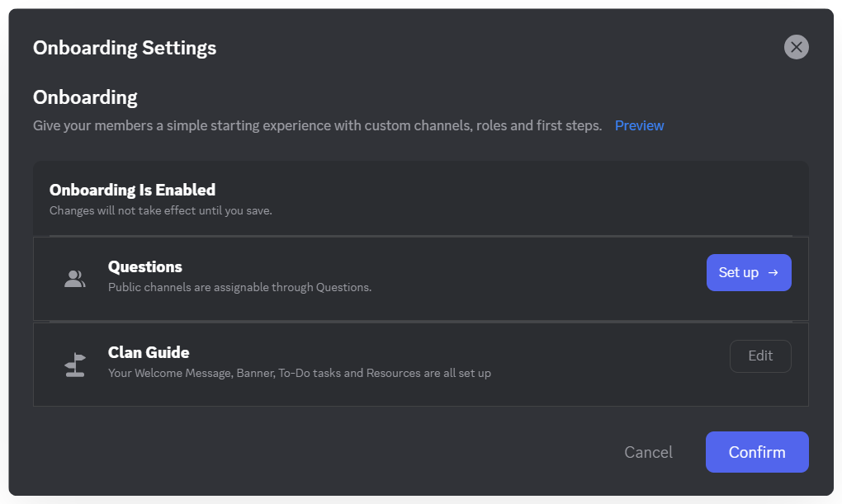Viewport: 842px width, 504px height.
Task: Select the Questions heading text
Action: pyautogui.click(x=145, y=266)
